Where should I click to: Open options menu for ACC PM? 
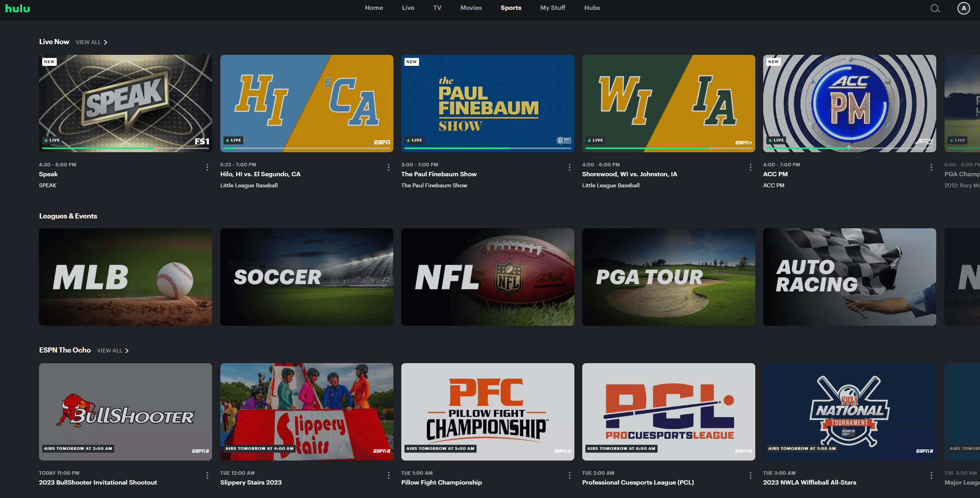pyautogui.click(x=931, y=167)
